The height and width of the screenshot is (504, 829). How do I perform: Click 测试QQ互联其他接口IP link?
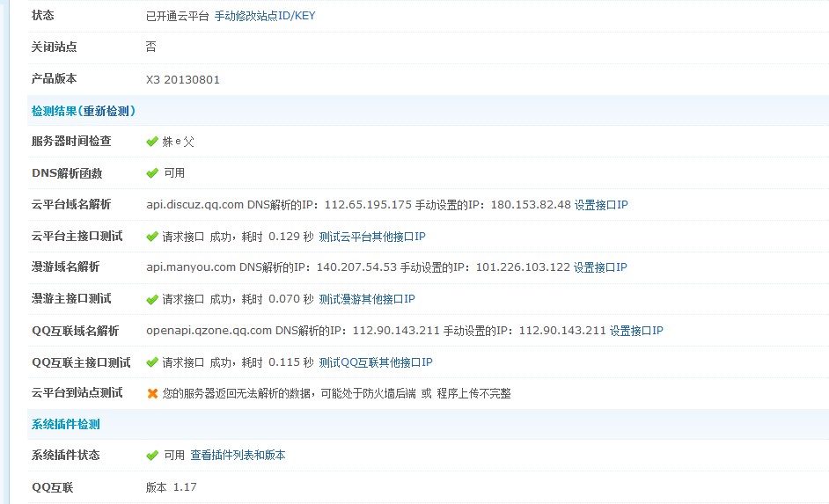376,362
